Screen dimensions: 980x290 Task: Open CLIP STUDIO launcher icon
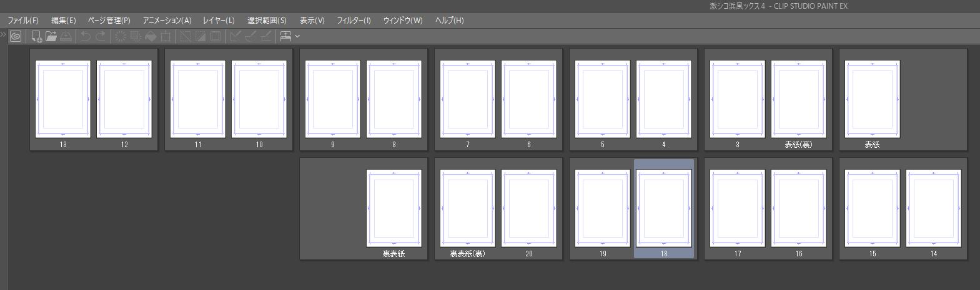(16, 36)
